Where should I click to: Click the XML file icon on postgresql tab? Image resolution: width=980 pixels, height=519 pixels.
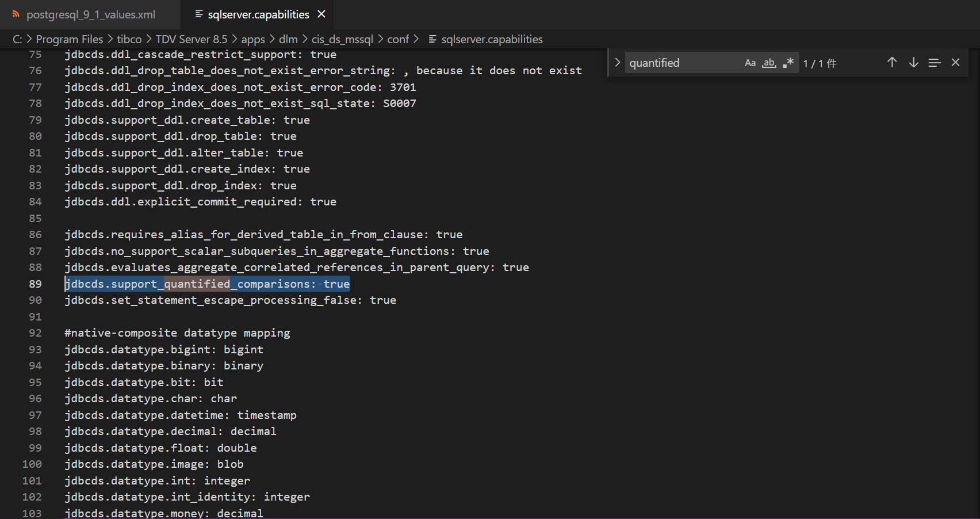point(16,14)
